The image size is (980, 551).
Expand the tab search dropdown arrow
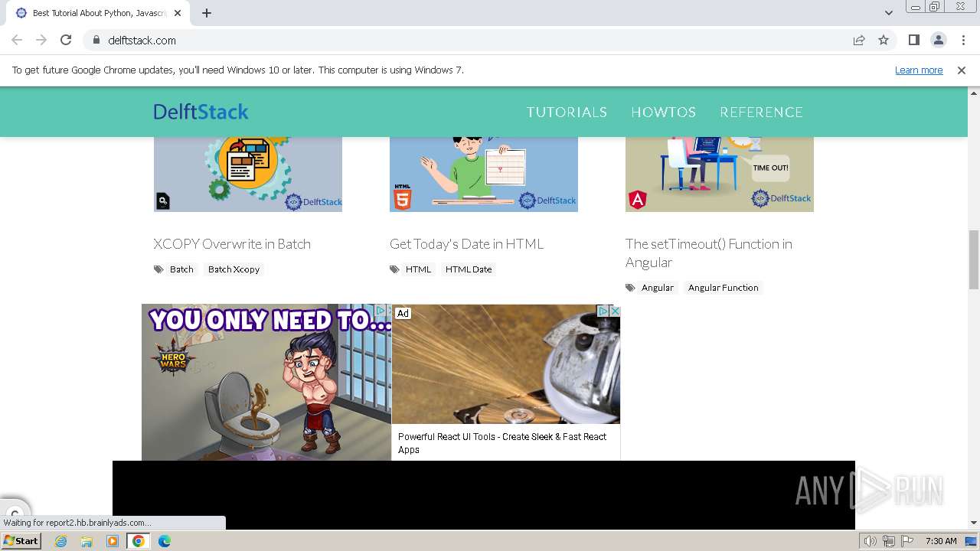(889, 13)
